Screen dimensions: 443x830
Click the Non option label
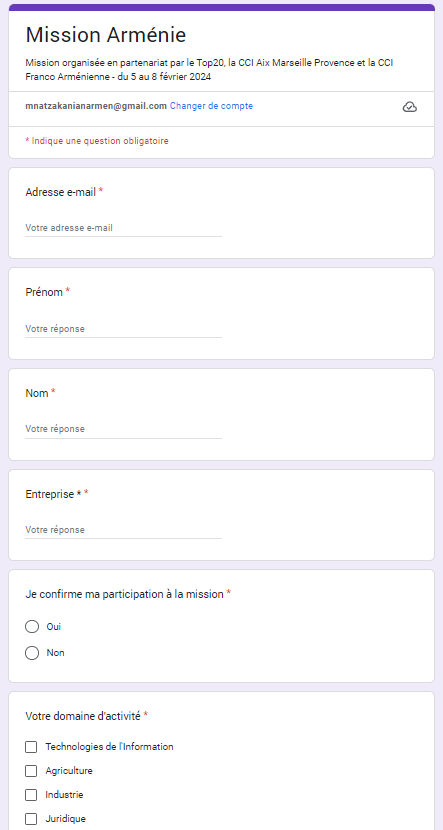click(x=56, y=653)
